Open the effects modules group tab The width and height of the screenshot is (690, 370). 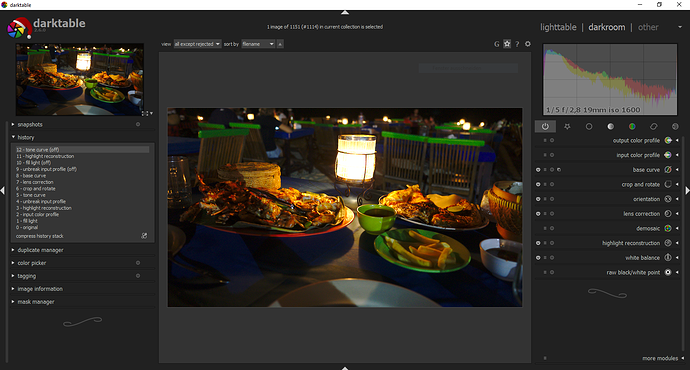coord(675,126)
